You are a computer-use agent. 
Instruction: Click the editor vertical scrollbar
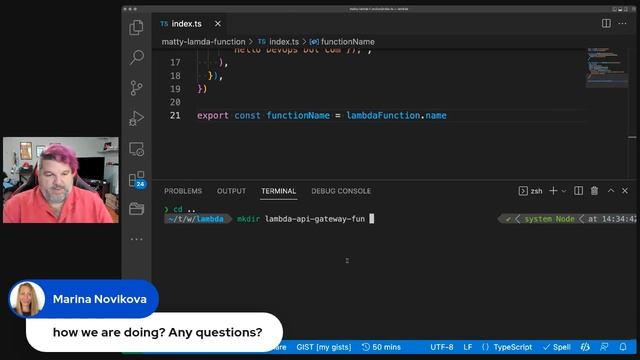coord(632,113)
